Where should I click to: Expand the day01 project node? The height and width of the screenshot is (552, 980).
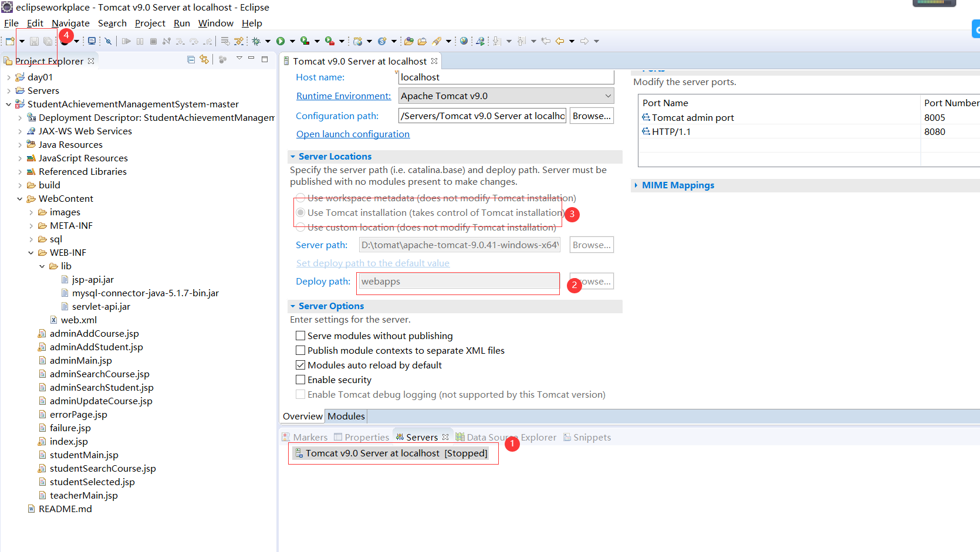tap(8, 77)
